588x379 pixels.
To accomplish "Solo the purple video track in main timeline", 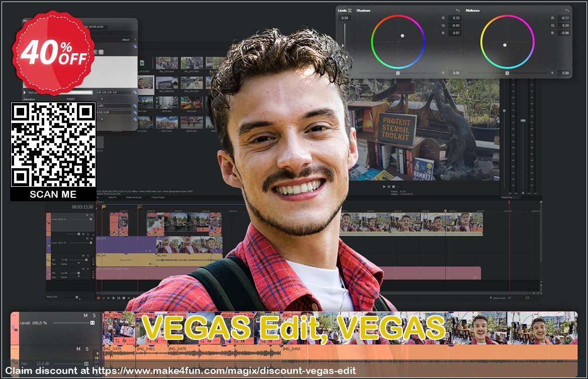I will pos(91,238).
